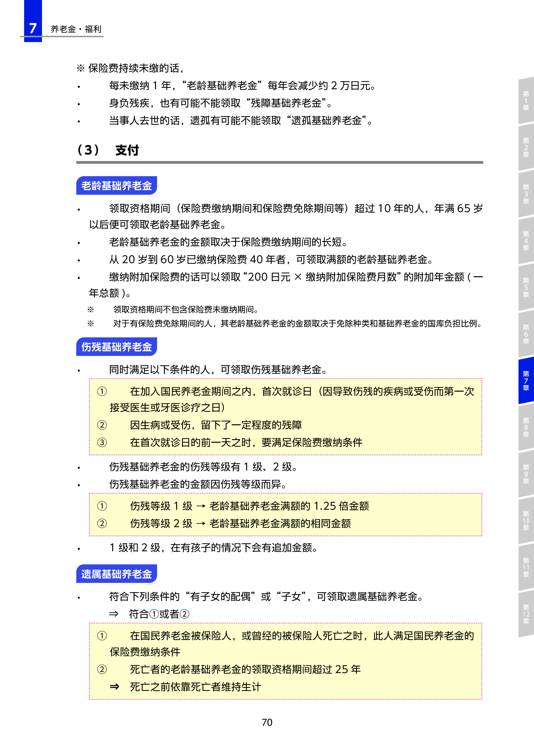Open the 第2章 chapter tab

coord(526,147)
